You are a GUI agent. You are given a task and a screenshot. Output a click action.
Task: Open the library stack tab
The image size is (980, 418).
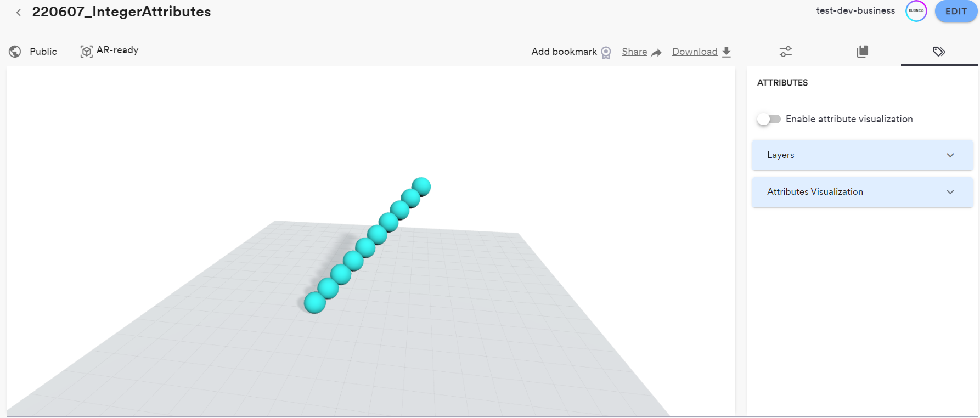pyautogui.click(x=862, y=52)
